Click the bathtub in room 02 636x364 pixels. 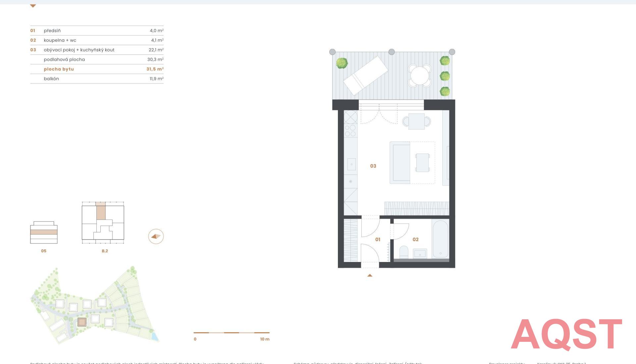click(440, 239)
